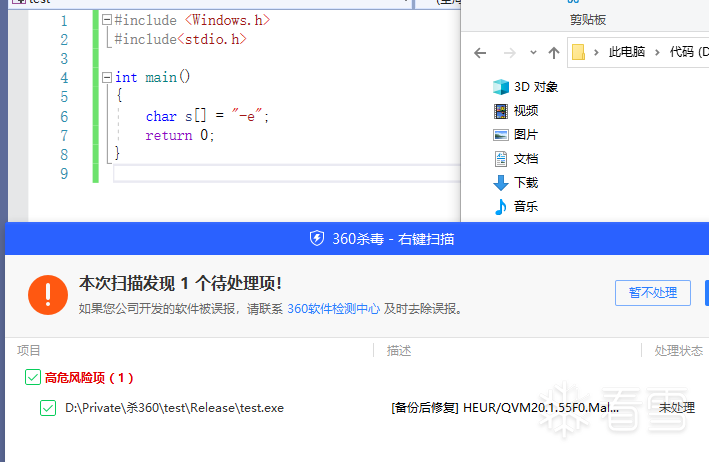The height and width of the screenshot is (462, 709).
Task: Click the 暂不处理 button
Action: [x=652, y=293]
